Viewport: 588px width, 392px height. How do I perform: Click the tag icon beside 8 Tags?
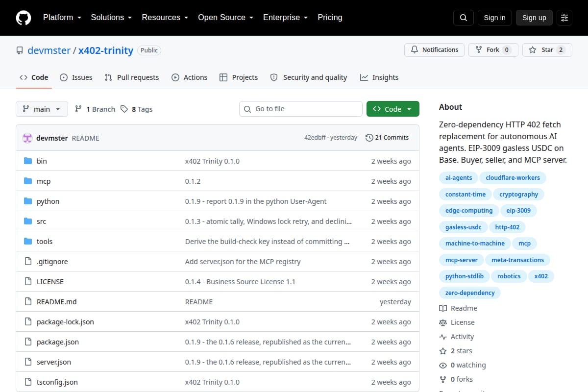(x=124, y=109)
